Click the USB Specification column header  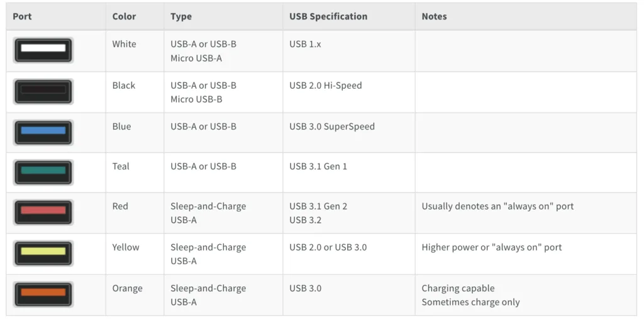tap(328, 16)
